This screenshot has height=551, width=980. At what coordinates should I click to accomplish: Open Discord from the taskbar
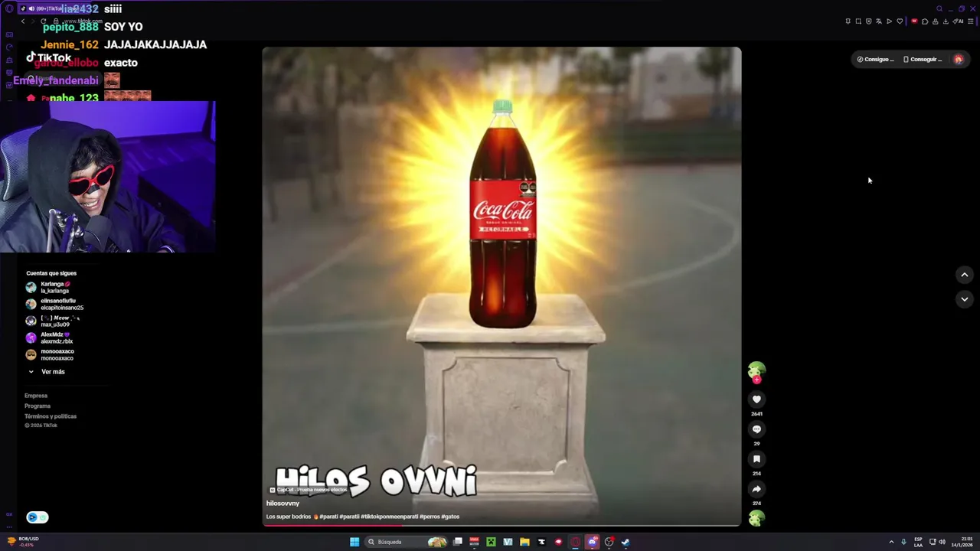[592, 542]
